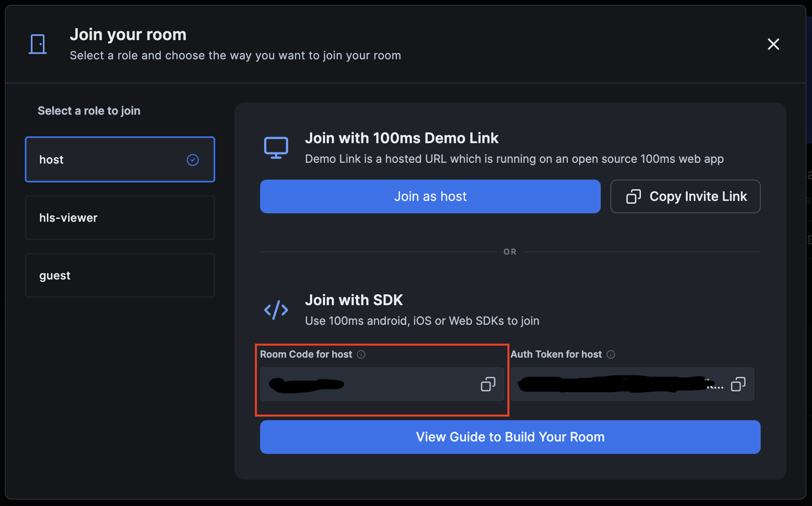
Task: Click the code brackets icon beside Join with SDK
Action: (x=276, y=309)
